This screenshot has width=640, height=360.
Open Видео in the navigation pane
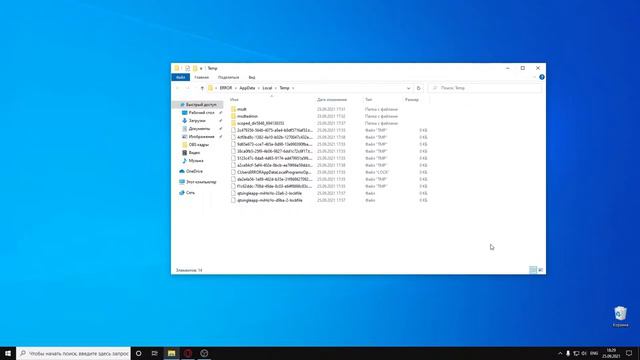194,153
